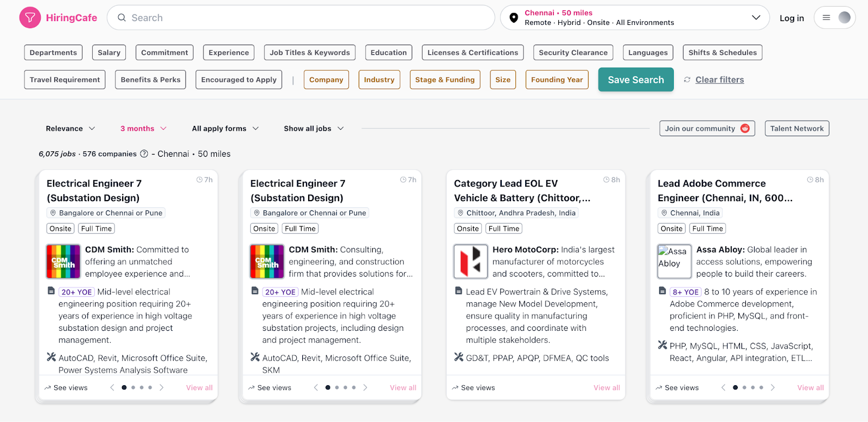868x422 pixels.
Task: Click See views on Hero MotoCorp card
Action: point(473,388)
